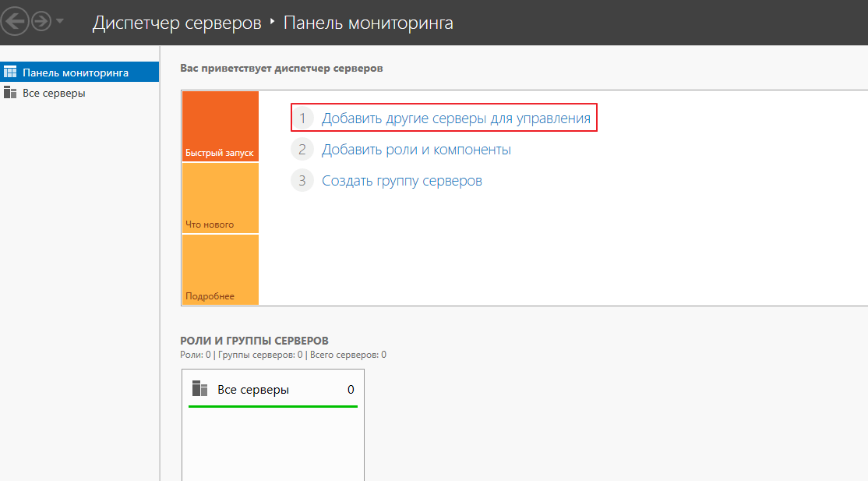Screen dimensions: 868x481
Task: Click the dashboard icon beside 'Панель мониторинга' in sidebar
Action: 10,73
